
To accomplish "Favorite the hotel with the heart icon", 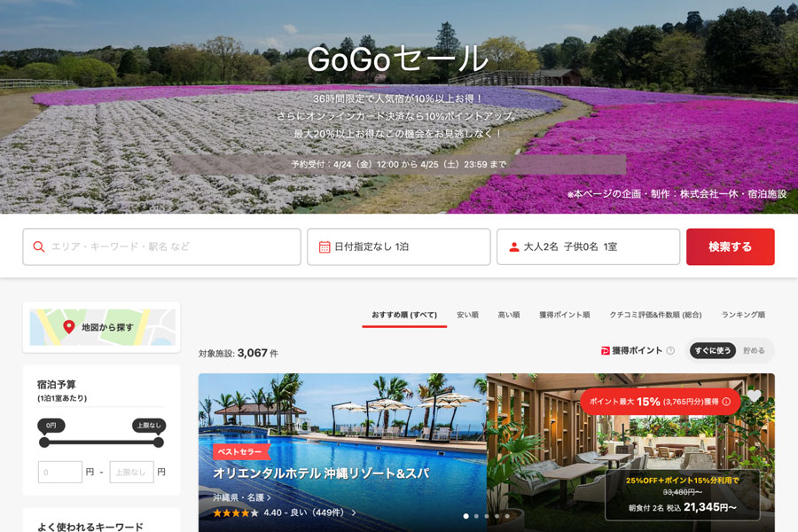I will 754,395.
